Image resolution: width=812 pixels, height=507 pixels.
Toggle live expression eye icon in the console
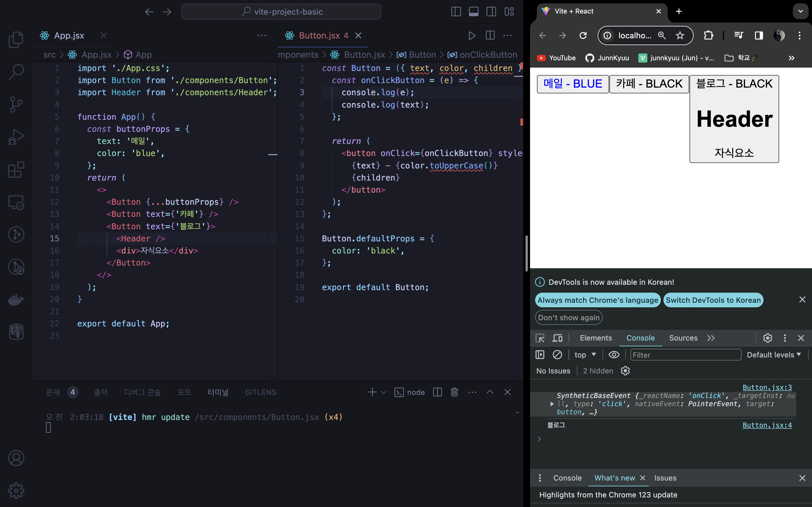tap(614, 355)
